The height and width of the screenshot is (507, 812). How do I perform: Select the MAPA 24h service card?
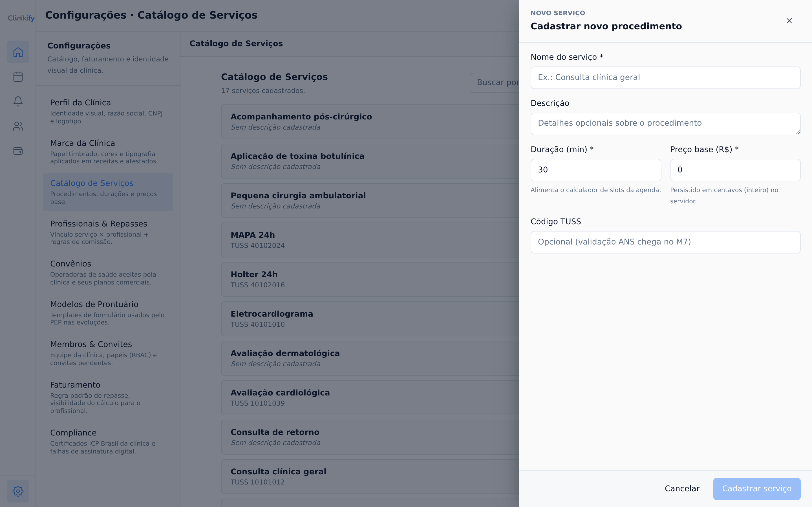click(x=370, y=240)
